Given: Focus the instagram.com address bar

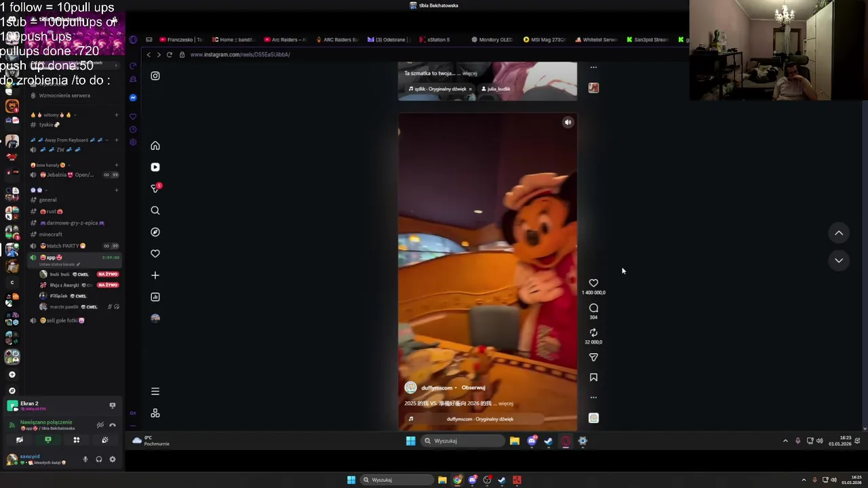Looking at the screenshot, I should point(240,55).
